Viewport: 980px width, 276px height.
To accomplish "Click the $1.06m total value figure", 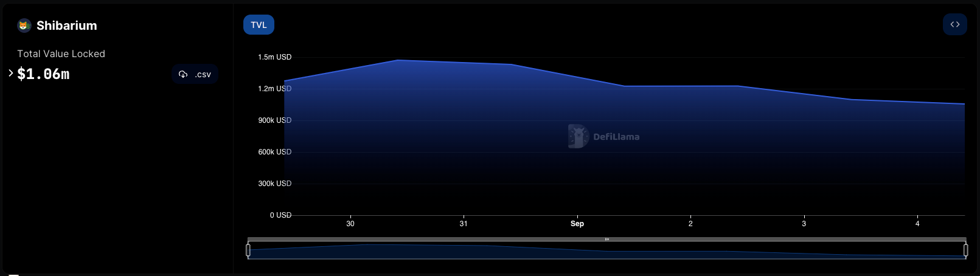I will [x=43, y=74].
